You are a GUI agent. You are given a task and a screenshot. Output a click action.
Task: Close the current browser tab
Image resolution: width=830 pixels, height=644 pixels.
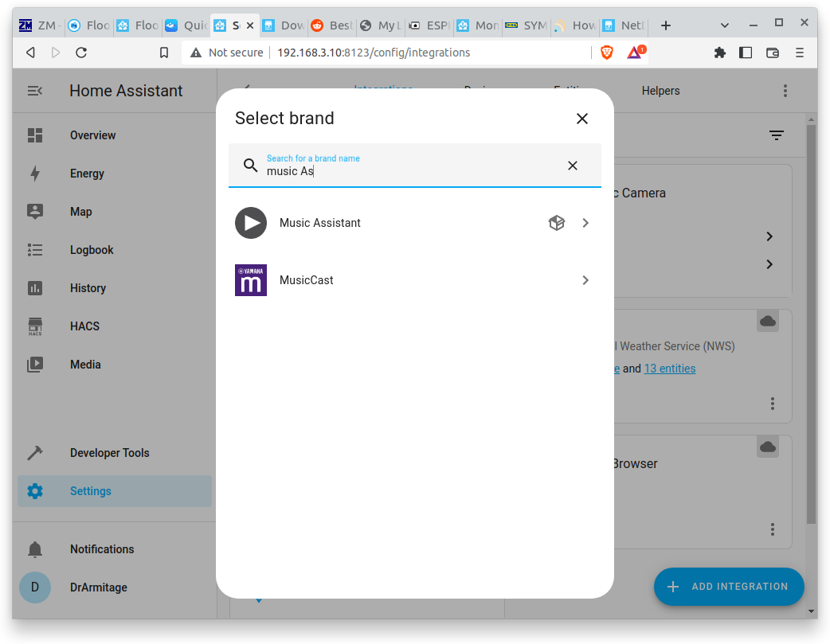[x=250, y=25]
